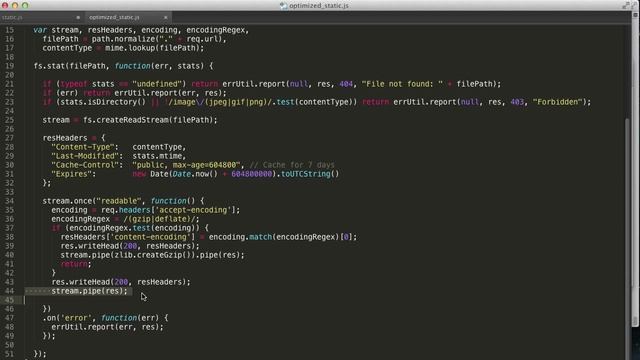Image resolution: width=640 pixels, height=360 pixels.
Task: Click the '"Expires":' key
Action: [x=73, y=174]
